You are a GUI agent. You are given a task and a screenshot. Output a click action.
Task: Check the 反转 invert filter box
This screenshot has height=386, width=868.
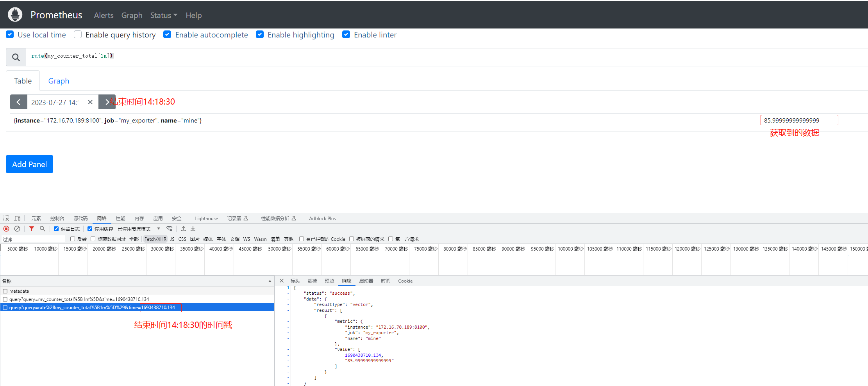(73, 239)
